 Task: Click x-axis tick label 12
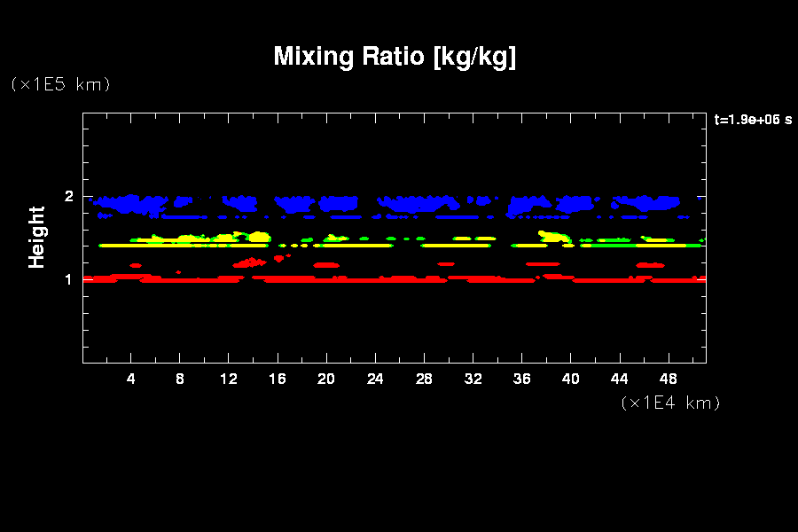229,379
